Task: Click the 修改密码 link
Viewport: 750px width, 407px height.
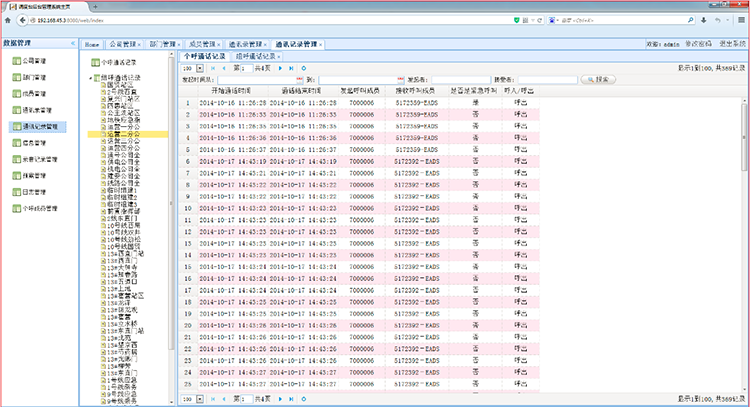Action: click(698, 44)
